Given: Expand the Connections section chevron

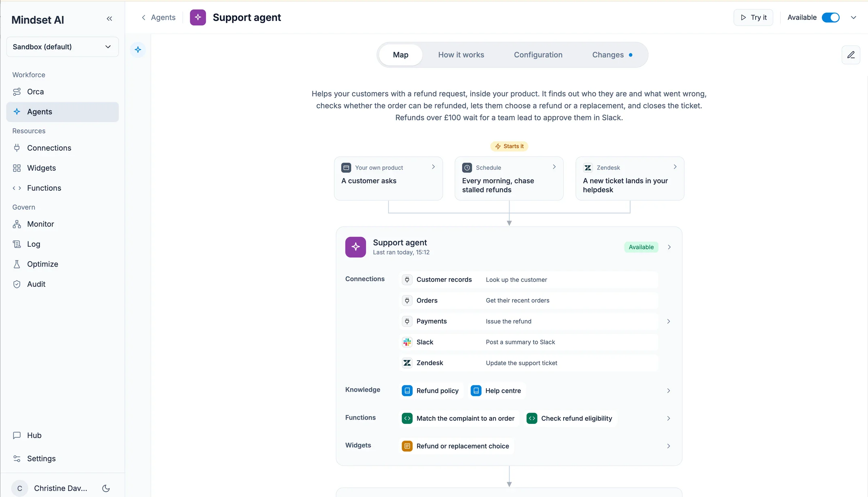Looking at the screenshot, I should tap(668, 321).
